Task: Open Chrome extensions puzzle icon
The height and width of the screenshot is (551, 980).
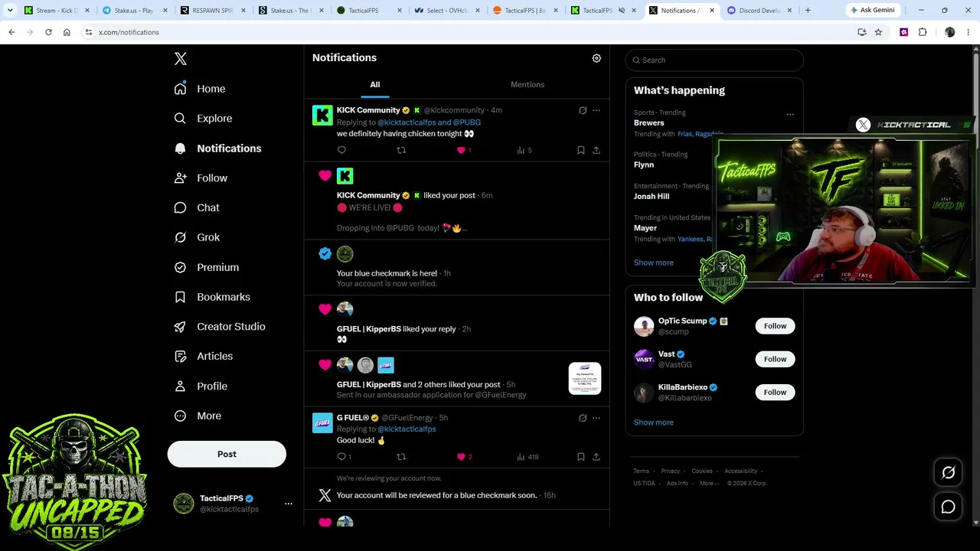Action: pyautogui.click(x=923, y=32)
